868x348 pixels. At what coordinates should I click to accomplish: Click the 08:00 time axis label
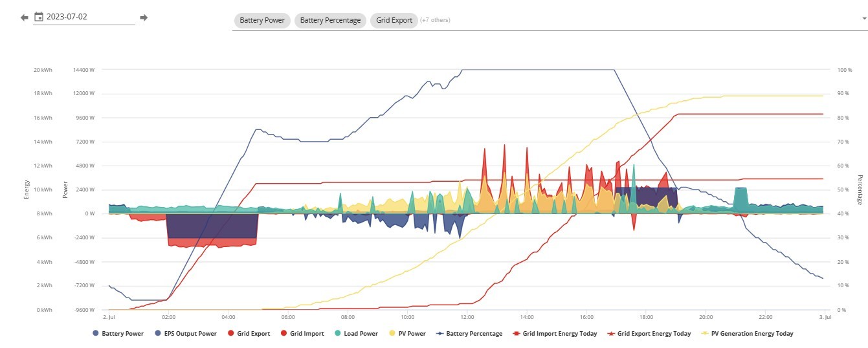348,318
